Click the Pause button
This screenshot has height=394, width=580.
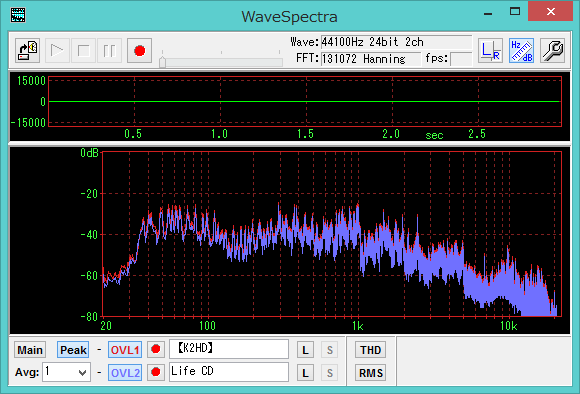point(109,50)
